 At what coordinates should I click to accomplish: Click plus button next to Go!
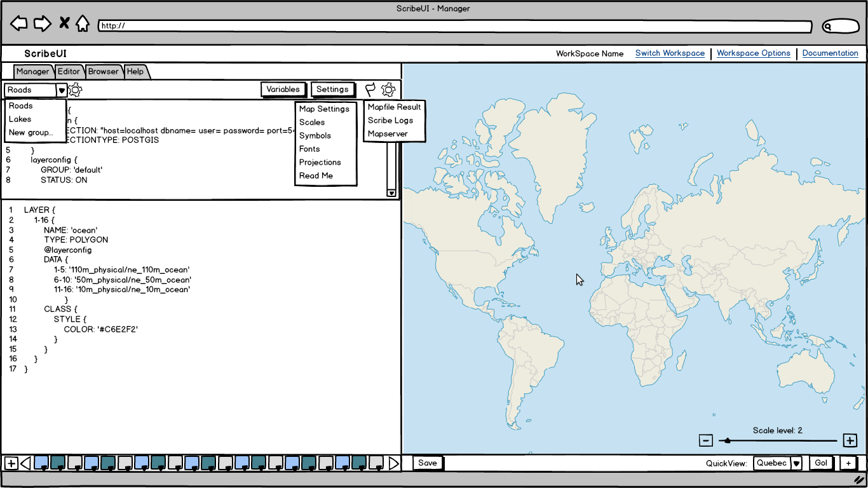click(x=848, y=463)
